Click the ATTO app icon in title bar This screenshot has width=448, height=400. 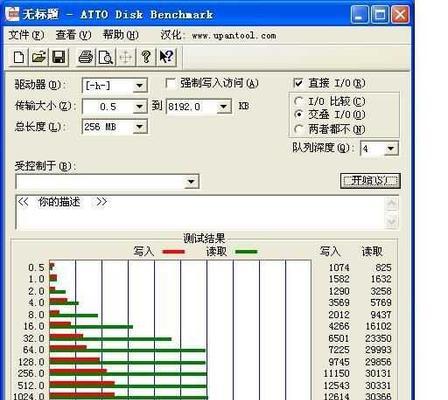pyautogui.click(x=13, y=14)
